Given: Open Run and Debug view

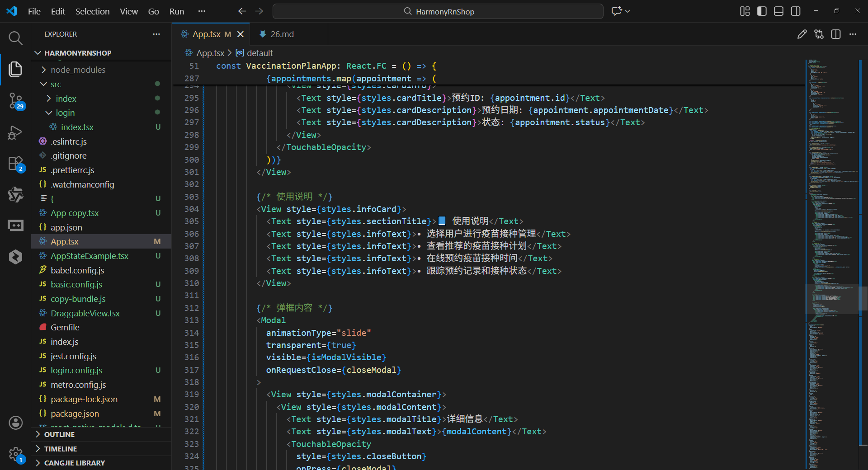Looking at the screenshot, I should [x=15, y=132].
